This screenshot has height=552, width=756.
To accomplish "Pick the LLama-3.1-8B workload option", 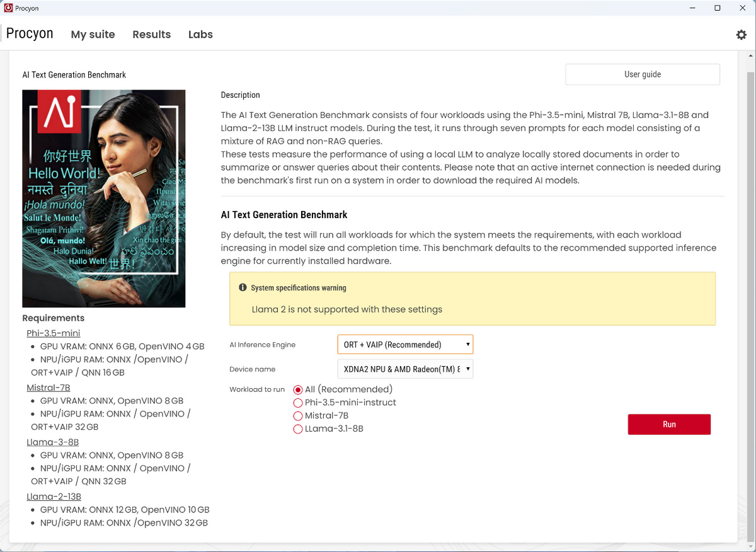I will tap(298, 429).
